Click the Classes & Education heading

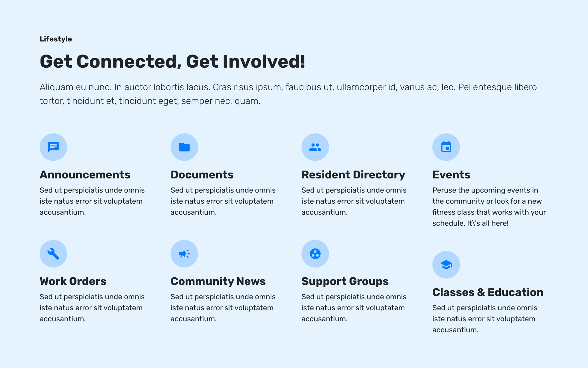coord(488,292)
